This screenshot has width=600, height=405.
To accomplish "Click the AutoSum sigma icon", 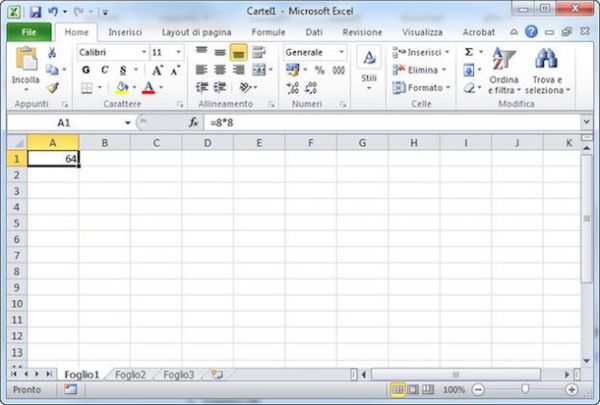I will point(469,52).
